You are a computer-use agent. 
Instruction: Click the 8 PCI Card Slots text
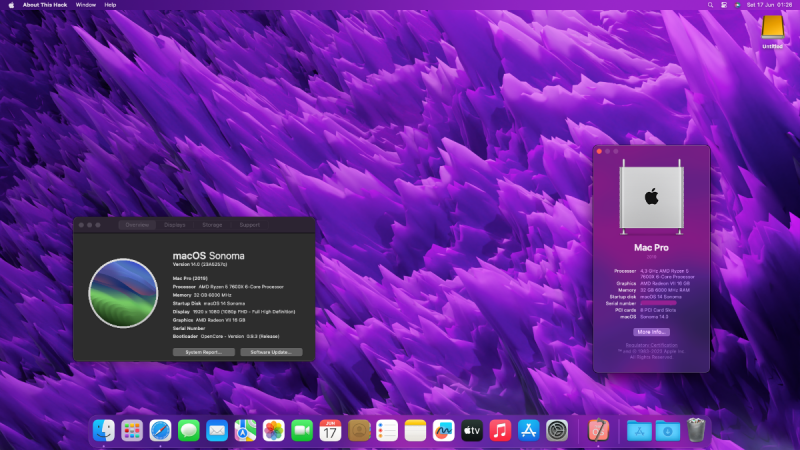point(658,310)
